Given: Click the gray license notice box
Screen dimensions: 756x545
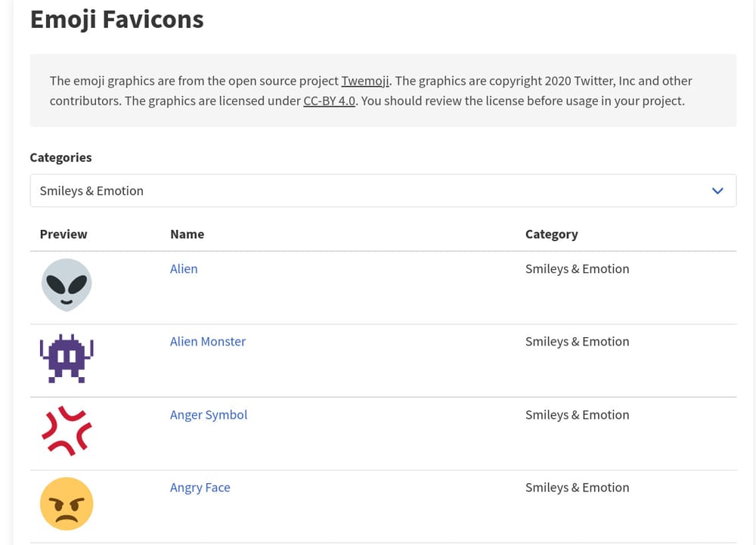Looking at the screenshot, I should pos(383,90).
